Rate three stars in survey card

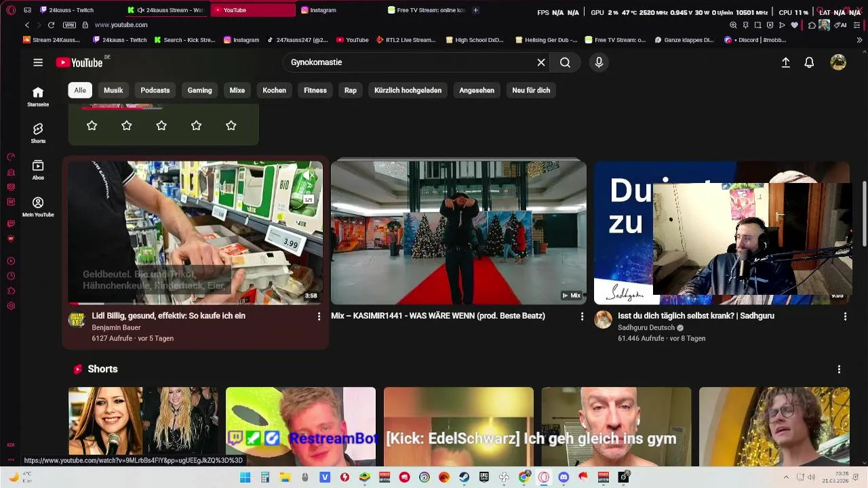(161, 125)
